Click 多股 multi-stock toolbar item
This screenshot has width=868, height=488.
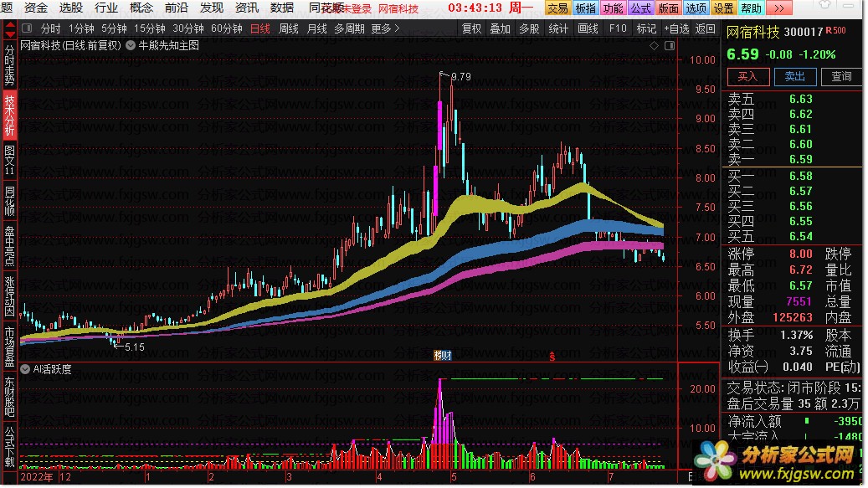click(529, 28)
